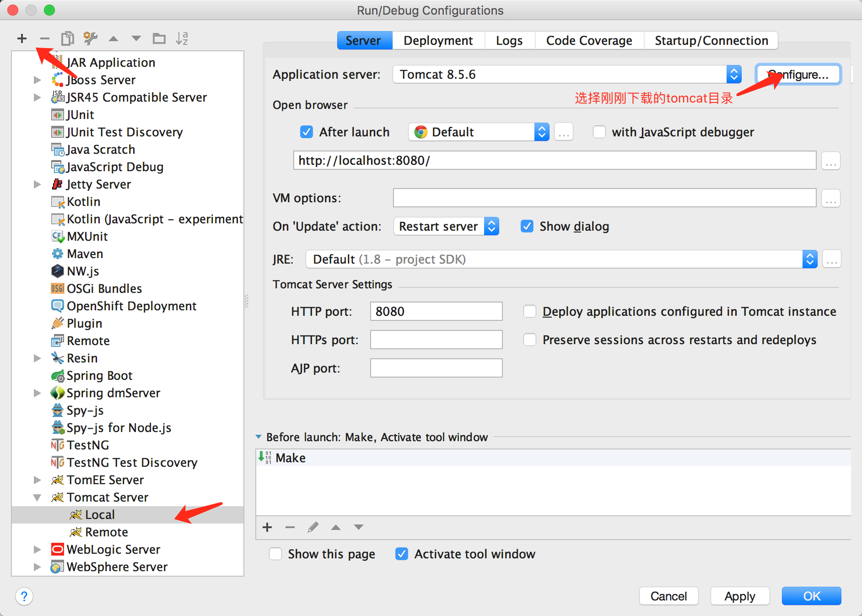Click the VM options text field

click(605, 198)
